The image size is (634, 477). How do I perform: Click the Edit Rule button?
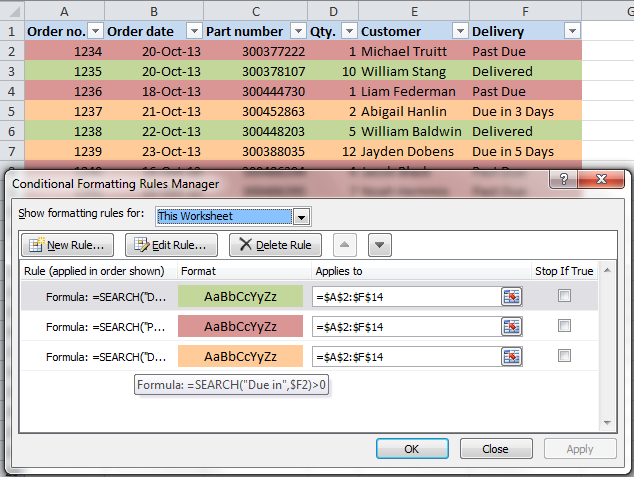pos(170,245)
